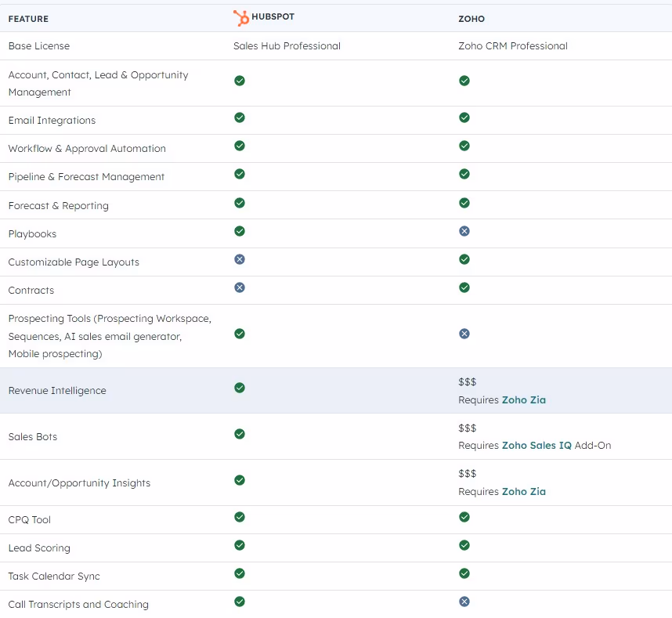Viewport: 672px width, 618px height.
Task: Click the Email Integrations feature label
Action: pos(52,121)
